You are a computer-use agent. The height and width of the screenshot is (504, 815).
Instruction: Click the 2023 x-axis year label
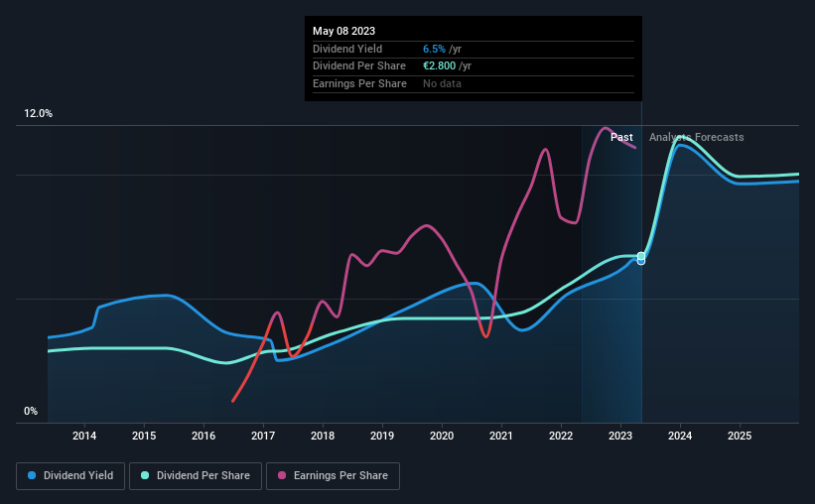point(620,436)
